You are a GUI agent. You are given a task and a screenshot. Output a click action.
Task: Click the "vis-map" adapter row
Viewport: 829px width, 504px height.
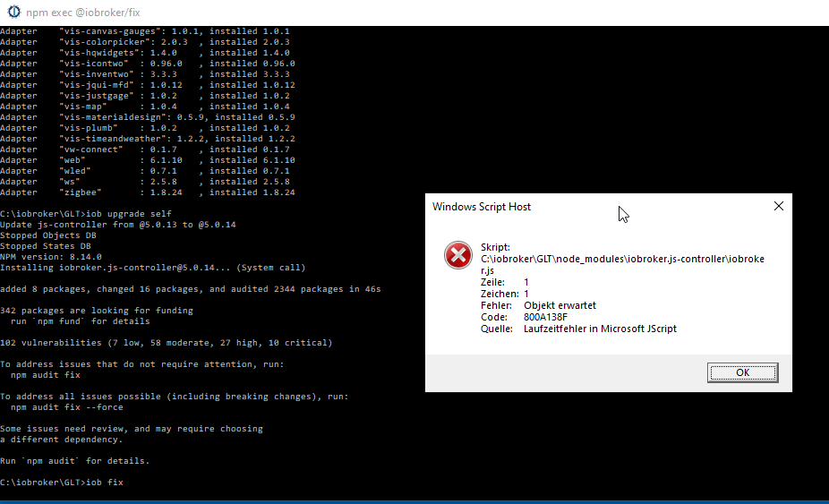tap(145, 107)
